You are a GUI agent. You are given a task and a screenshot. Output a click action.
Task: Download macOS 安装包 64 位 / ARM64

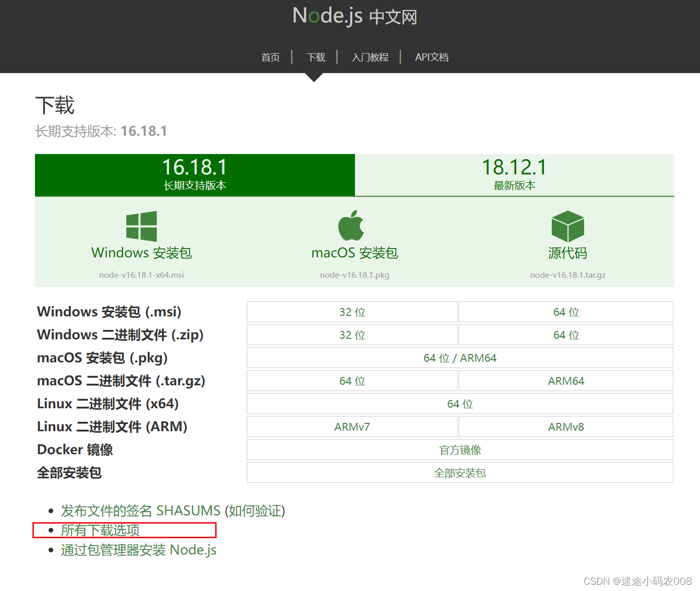[460, 358]
